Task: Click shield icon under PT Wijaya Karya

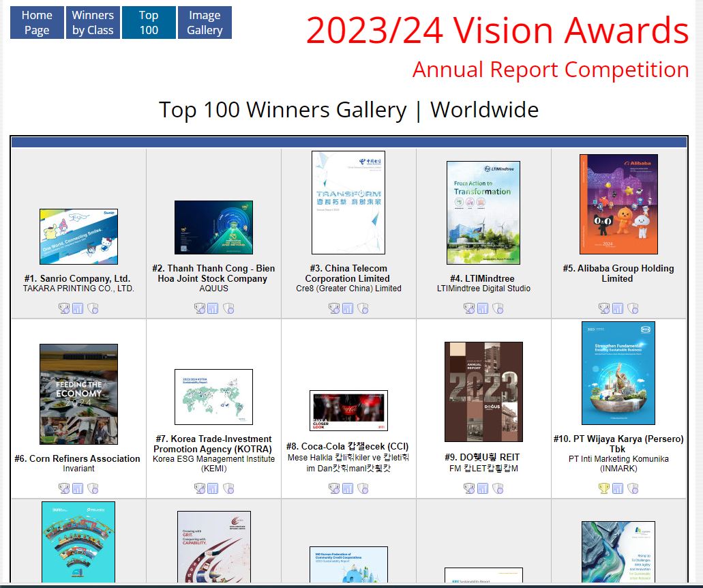Action: point(633,488)
